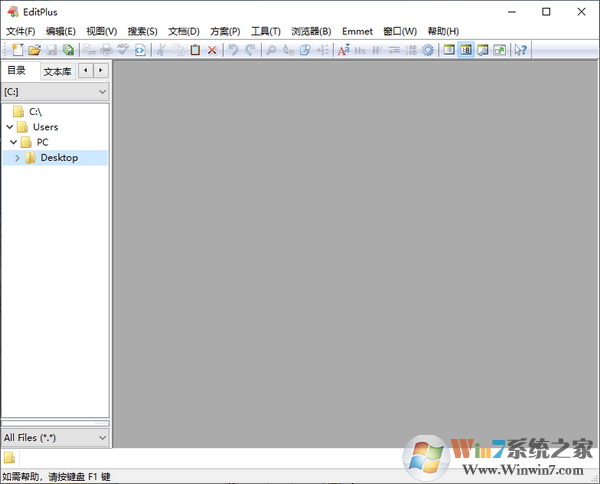600x484 pixels.
Task: Select the Users folder in tree
Action: point(45,127)
